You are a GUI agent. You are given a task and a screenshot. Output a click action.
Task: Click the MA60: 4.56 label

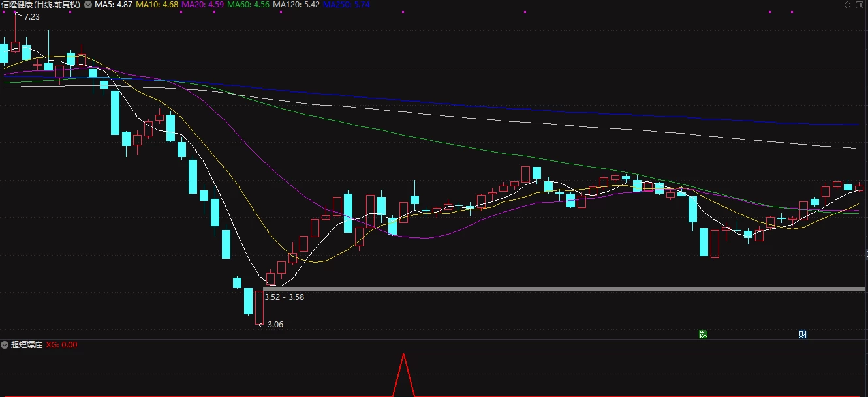coord(248,5)
